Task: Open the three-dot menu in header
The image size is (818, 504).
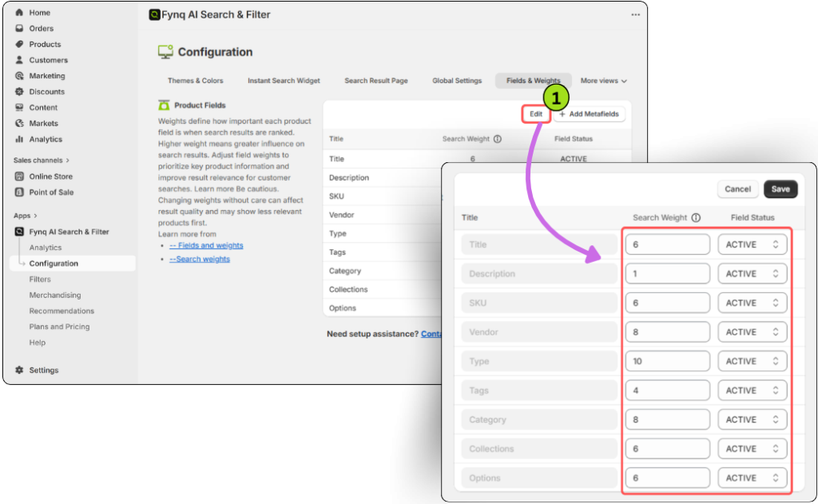Action: [635, 14]
